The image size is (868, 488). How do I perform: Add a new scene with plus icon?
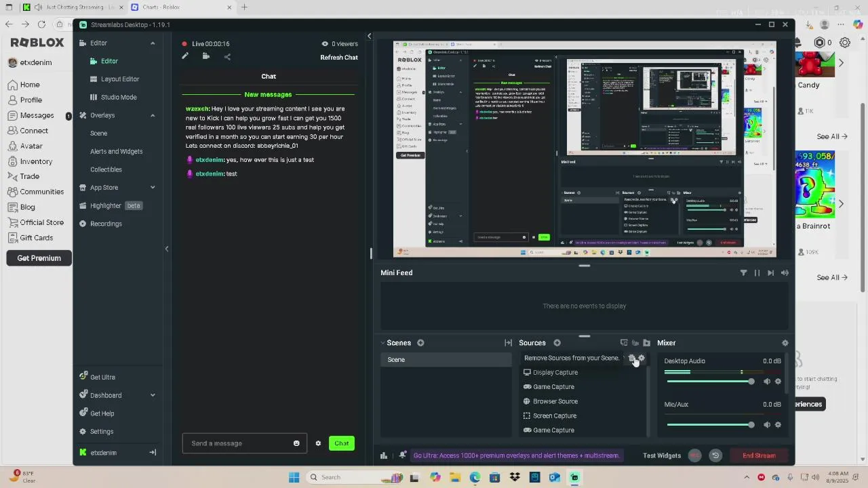(420, 343)
